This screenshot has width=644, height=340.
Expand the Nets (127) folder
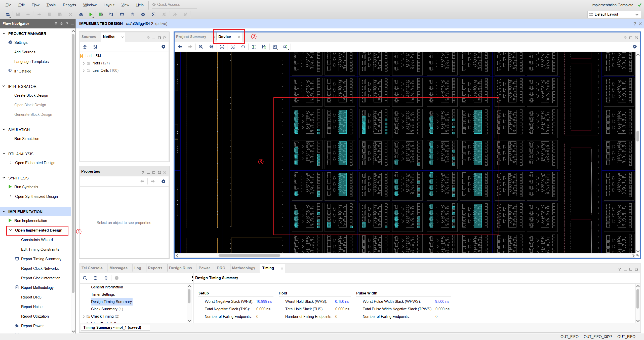click(x=84, y=63)
